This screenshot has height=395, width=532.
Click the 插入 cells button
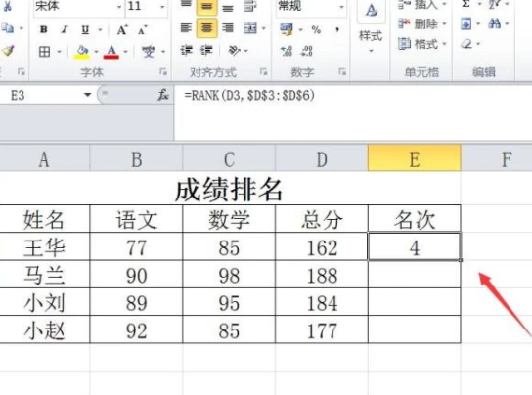422,5
